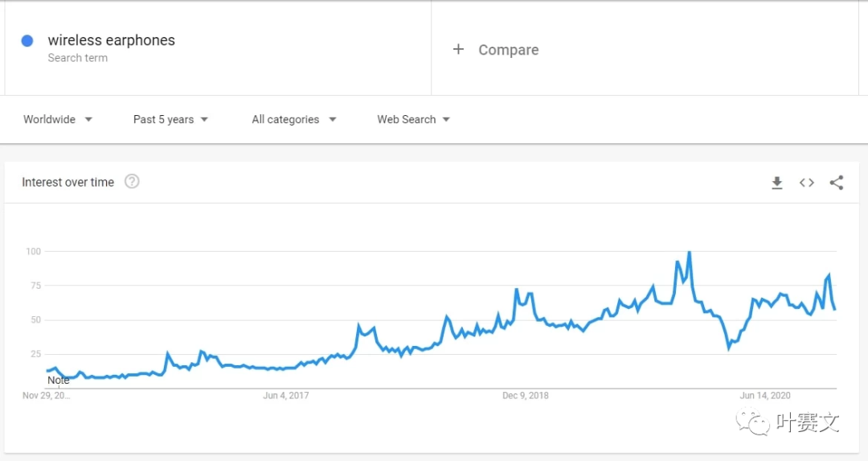
Task: Click the blue wireless earphones color dot
Action: click(27, 40)
